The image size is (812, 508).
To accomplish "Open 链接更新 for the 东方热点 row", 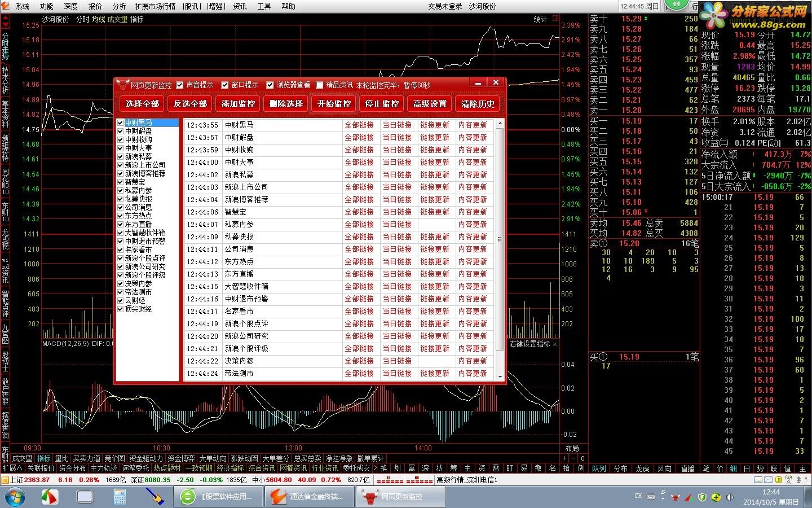I will click(x=435, y=261).
